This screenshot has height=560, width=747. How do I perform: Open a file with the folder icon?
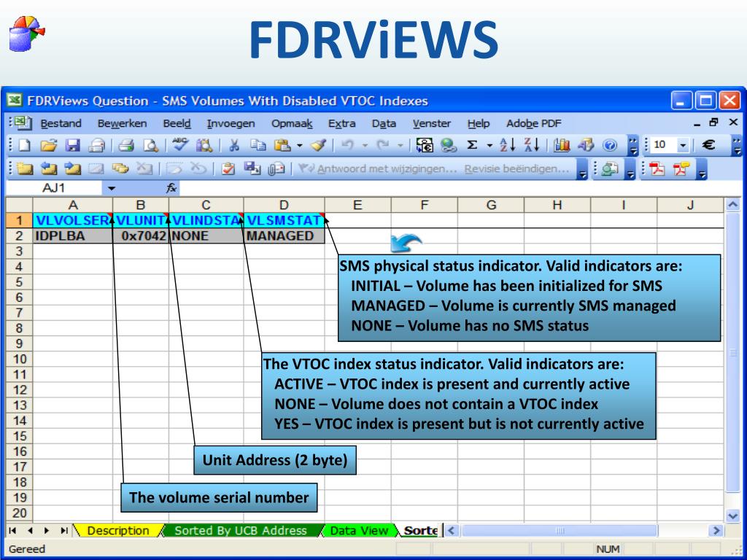pyautogui.click(x=49, y=145)
